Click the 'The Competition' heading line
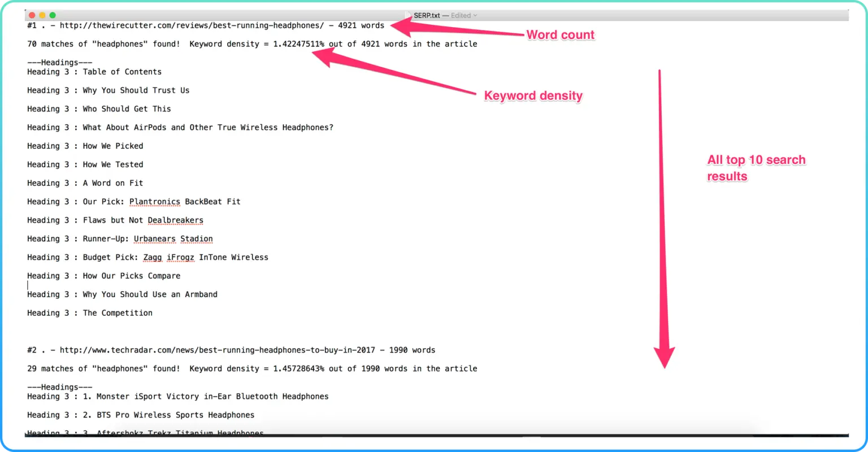Image resolution: width=868 pixels, height=452 pixels. (118, 313)
